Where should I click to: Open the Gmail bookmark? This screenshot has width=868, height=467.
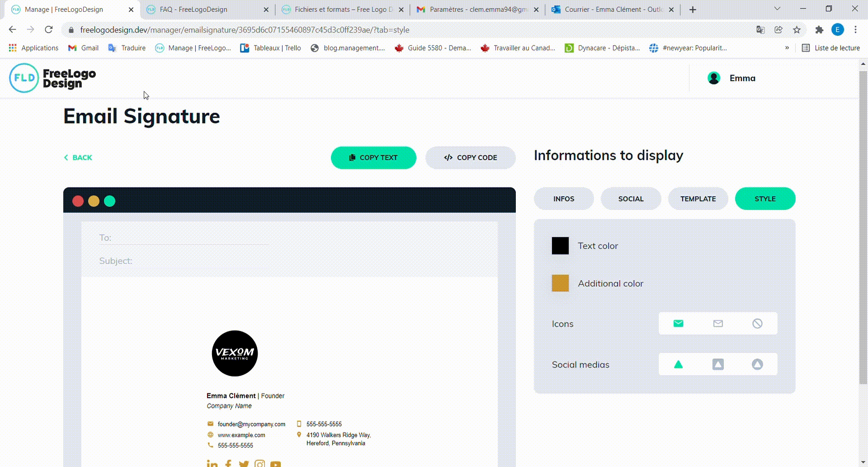[x=83, y=48]
